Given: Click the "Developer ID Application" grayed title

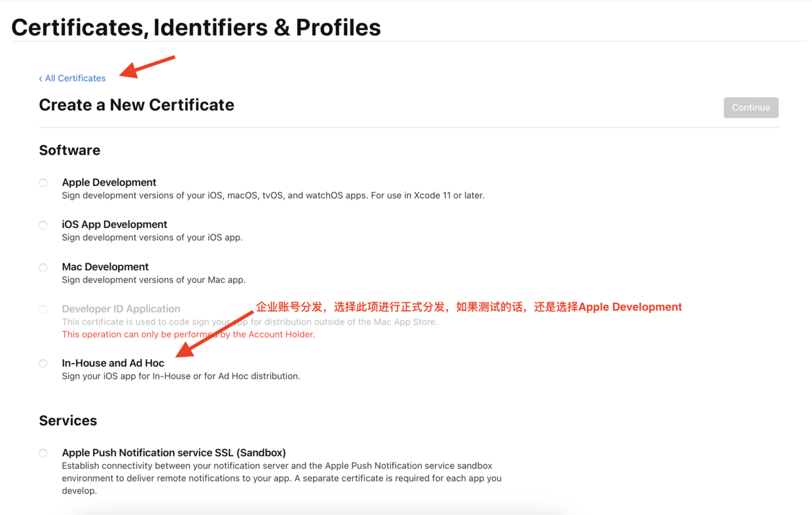Looking at the screenshot, I should (121, 309).
